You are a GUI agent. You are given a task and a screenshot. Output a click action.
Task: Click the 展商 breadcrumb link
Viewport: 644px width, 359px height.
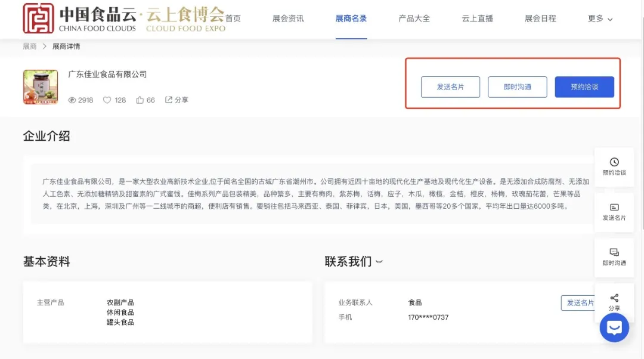click(x=30, y=46)
